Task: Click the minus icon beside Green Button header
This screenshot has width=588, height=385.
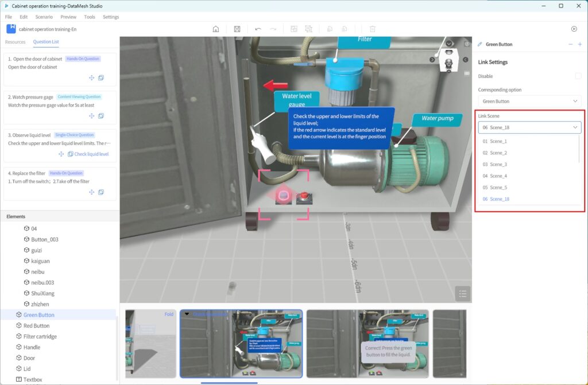Action: 570,44
